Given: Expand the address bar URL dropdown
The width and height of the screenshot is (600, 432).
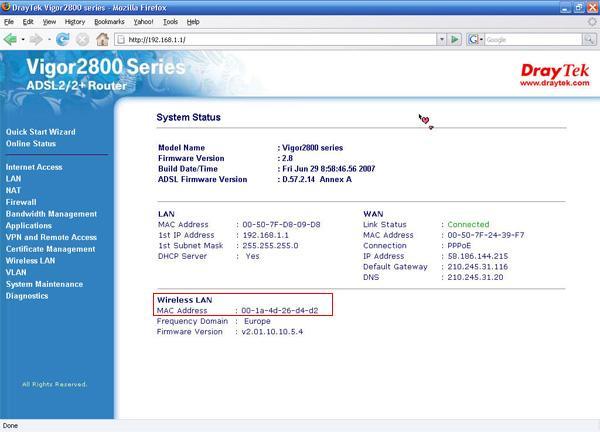Looking at the screenshot, I should pyautogui.click(x=442, y=39).
